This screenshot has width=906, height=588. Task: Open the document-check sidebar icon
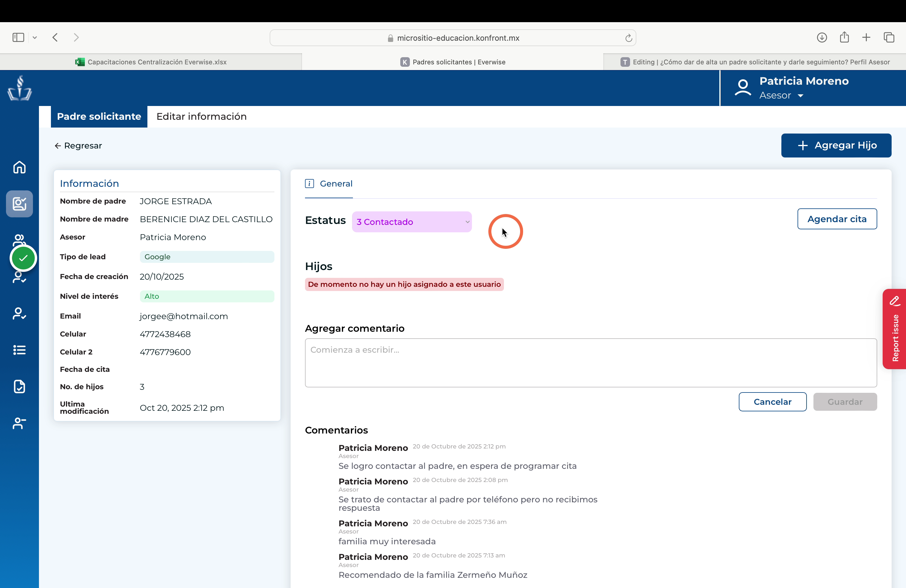tap(19, 387)
